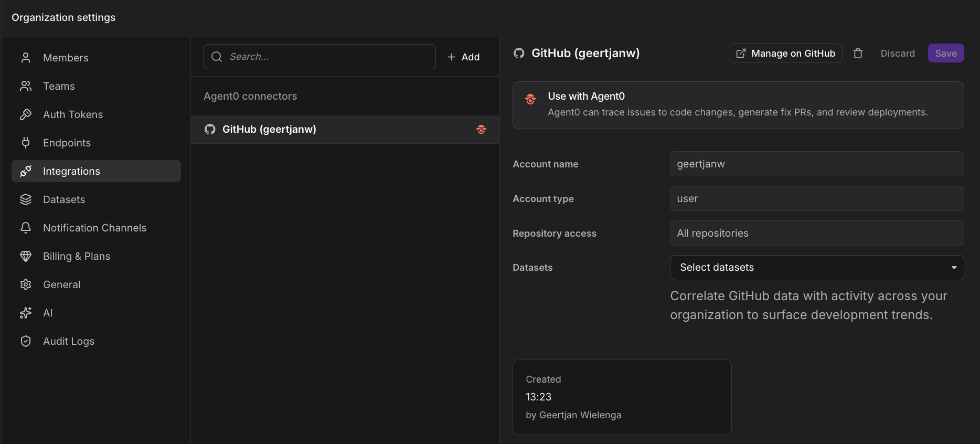Click the Teams people icon

26,86
